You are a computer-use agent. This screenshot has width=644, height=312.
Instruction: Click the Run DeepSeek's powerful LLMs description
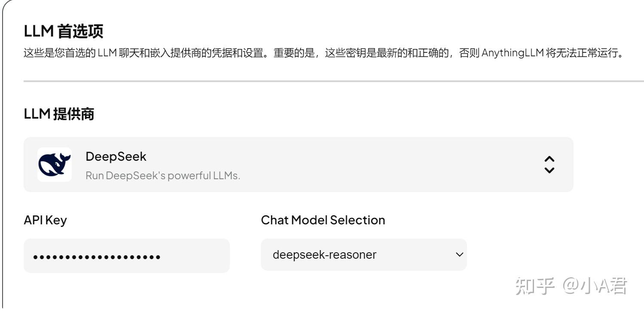point(162,175)
